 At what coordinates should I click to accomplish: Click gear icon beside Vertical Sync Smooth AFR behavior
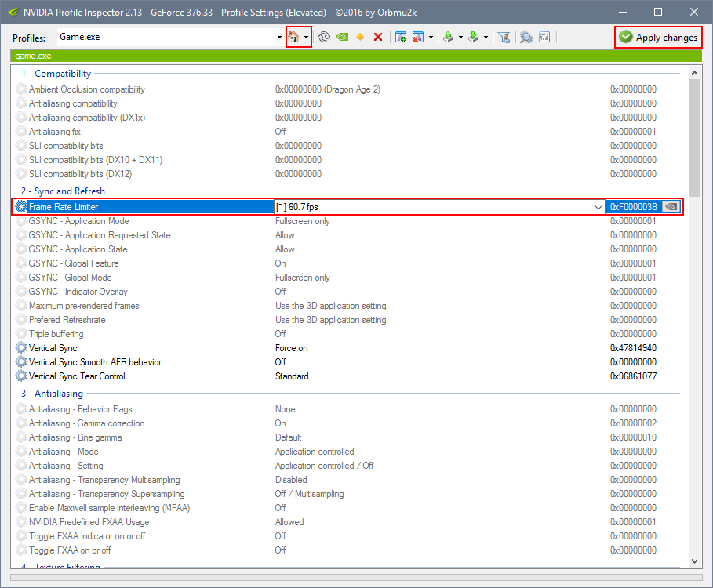21,362
